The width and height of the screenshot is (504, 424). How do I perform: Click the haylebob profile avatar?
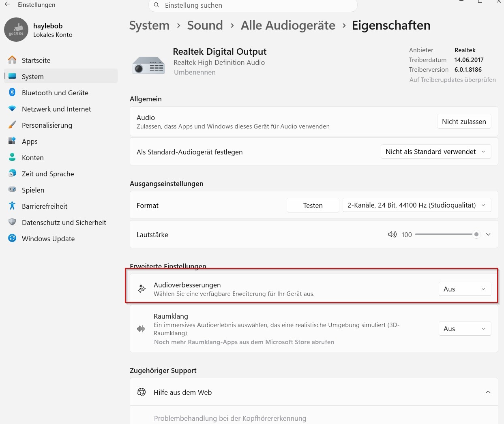point(16,30)
